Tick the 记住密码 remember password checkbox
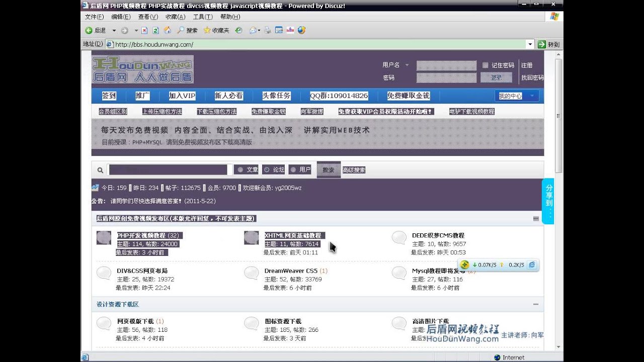The height and width of the screenshot is (362, 644). (486, 65)
